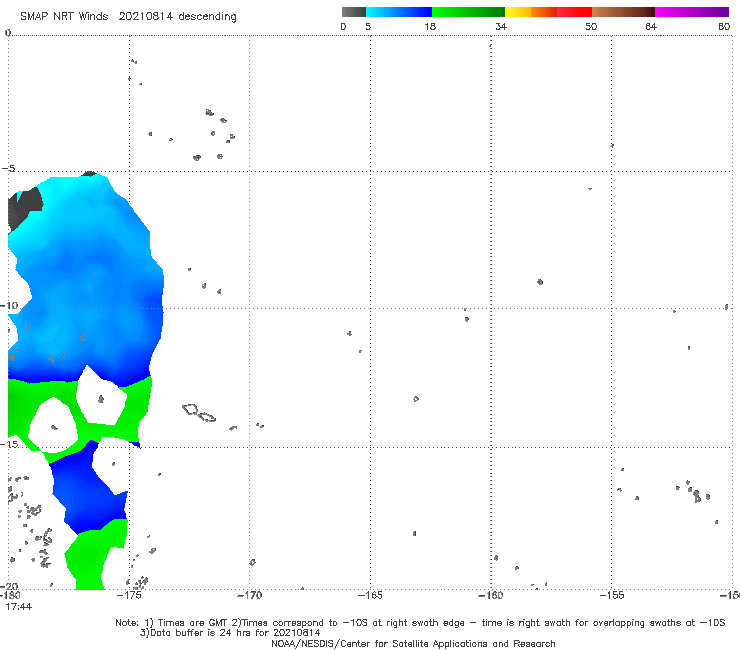Click the gray segment of the wind colorbar
Screen dimensions: 740x650
point(354,12)
